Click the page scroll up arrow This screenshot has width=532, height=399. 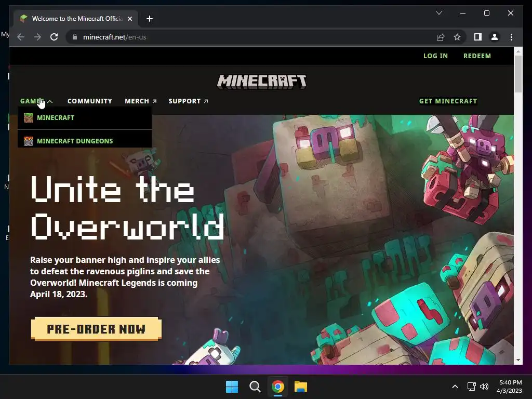click(x=518, y=51)
